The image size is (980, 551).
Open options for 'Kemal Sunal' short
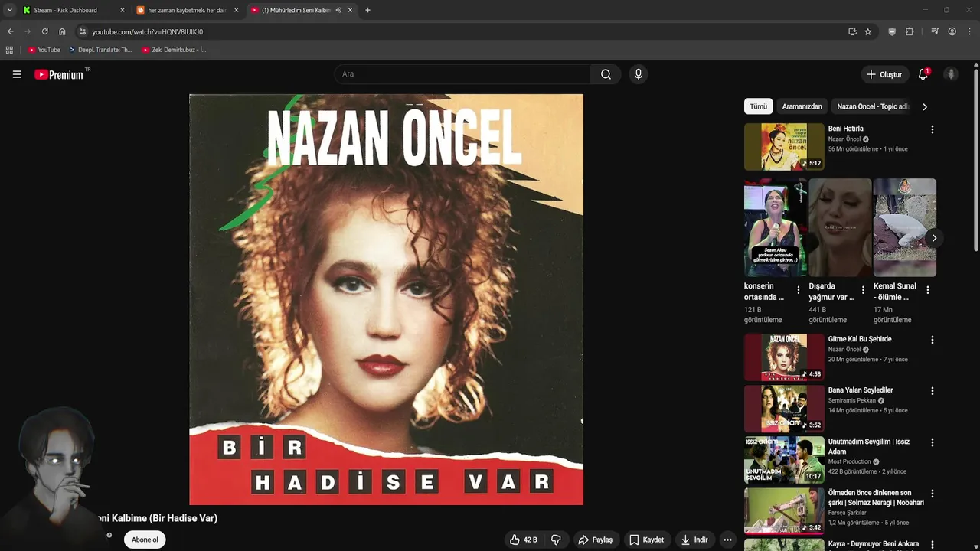(928, 290)
